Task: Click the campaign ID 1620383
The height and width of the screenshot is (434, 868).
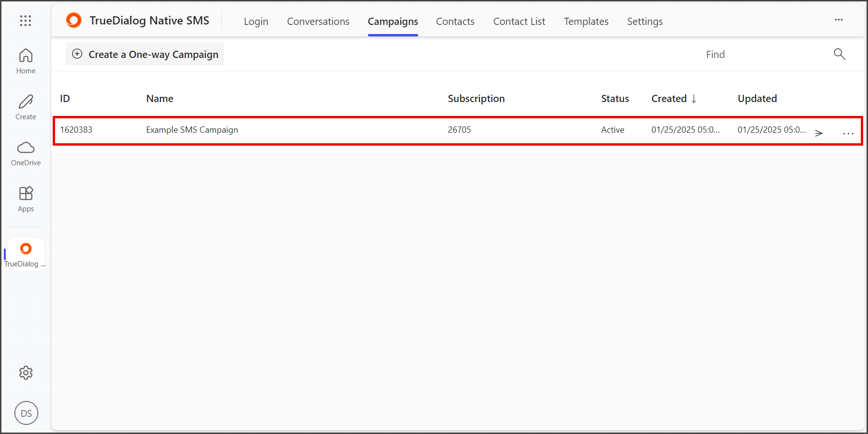Action: (76, 130)
